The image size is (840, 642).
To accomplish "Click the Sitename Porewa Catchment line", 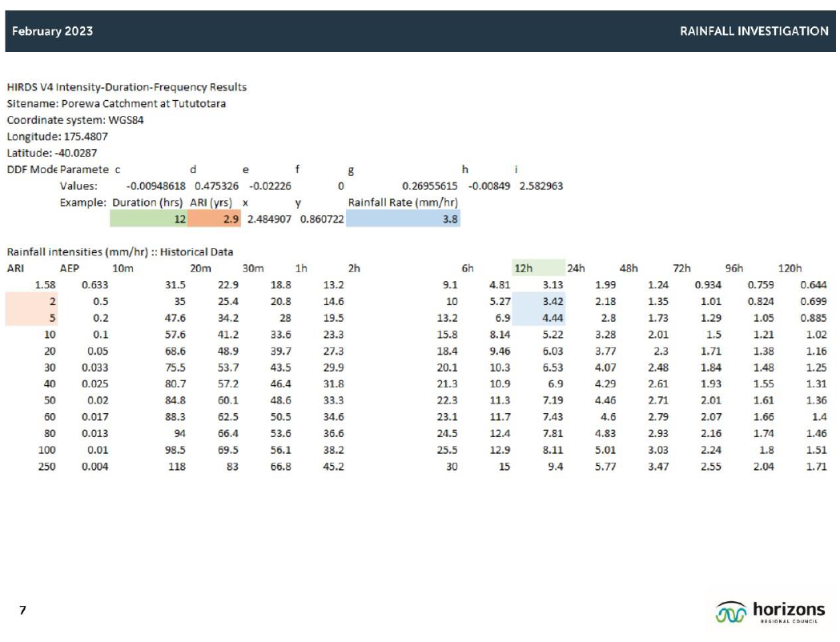I will coord(116,103).
